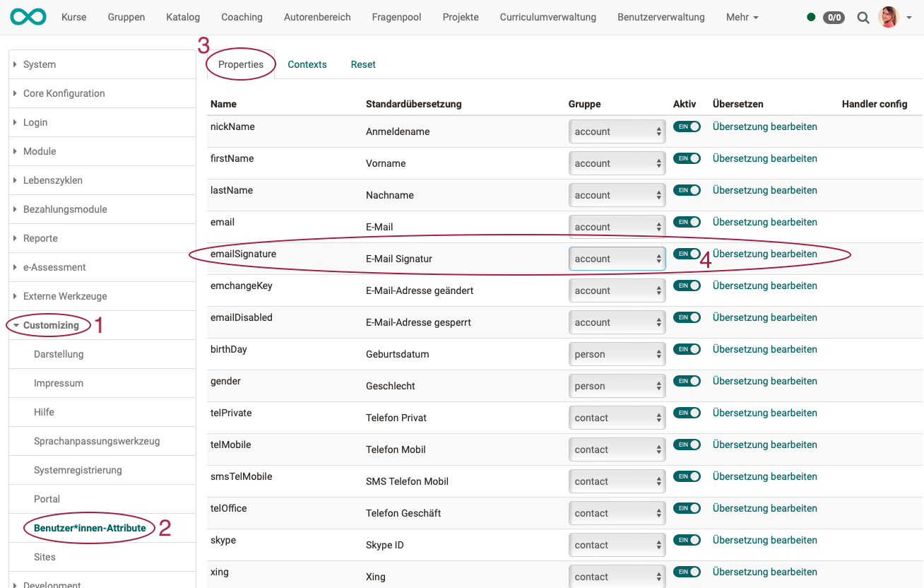This screenshot has width=924, height=588.
Task: Change the gender group dropdown
Action: 617,386
